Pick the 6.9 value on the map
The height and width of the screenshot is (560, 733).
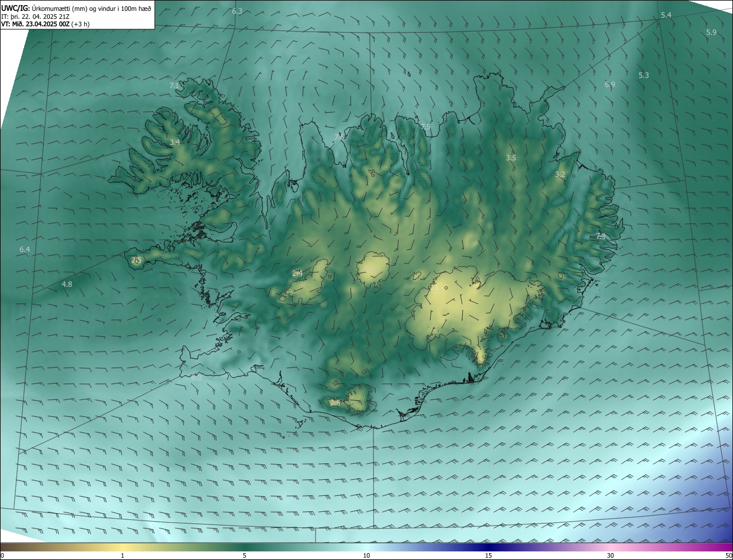click(610, 84)
